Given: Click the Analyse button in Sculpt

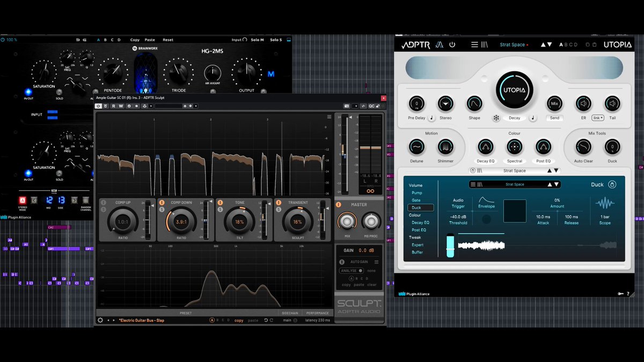Looking at the screenshot, I should point(351,271).
